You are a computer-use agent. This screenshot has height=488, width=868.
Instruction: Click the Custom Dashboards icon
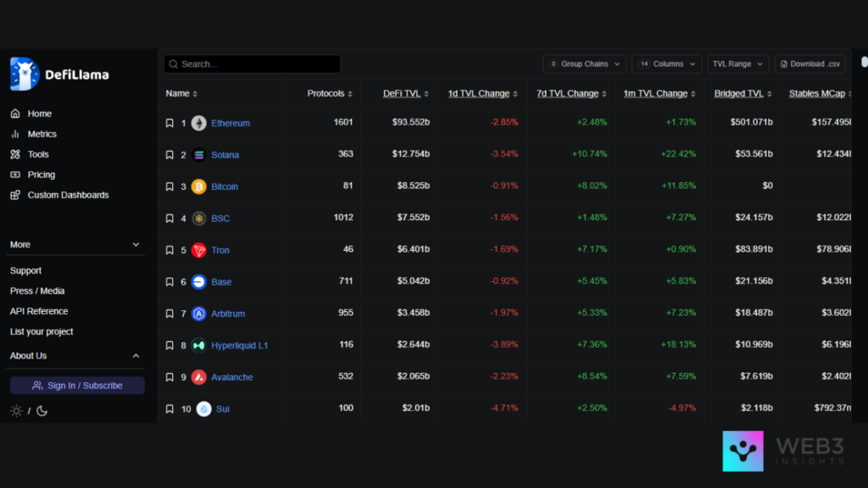[15, 195]
